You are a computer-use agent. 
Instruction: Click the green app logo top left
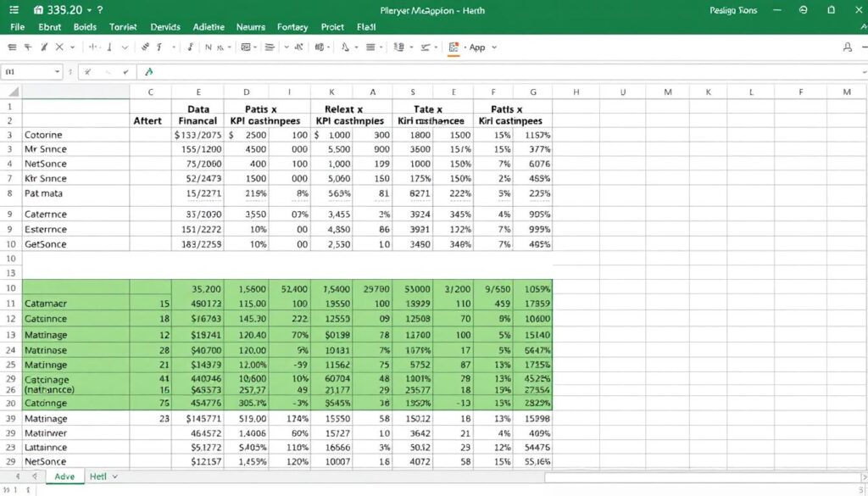click(39, 10)
